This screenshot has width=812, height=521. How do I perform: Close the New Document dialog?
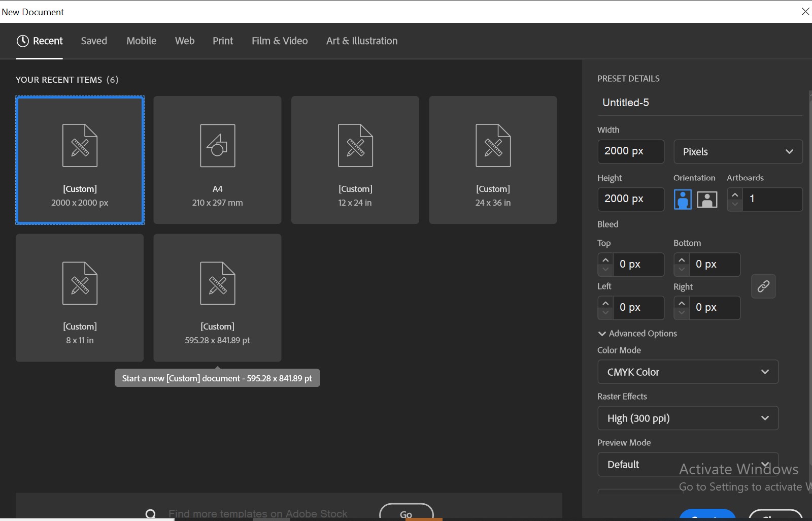[x=805, y=12]
